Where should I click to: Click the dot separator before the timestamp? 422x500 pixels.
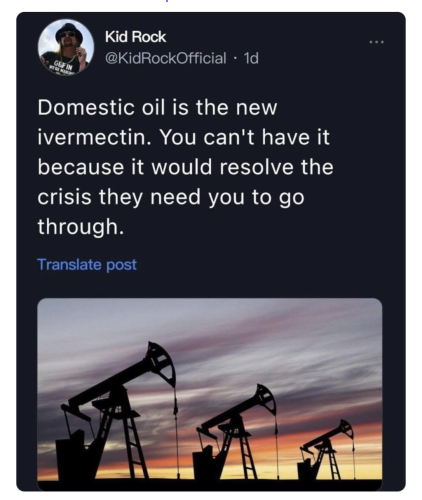pyautogui.click(x=235, y=59)
